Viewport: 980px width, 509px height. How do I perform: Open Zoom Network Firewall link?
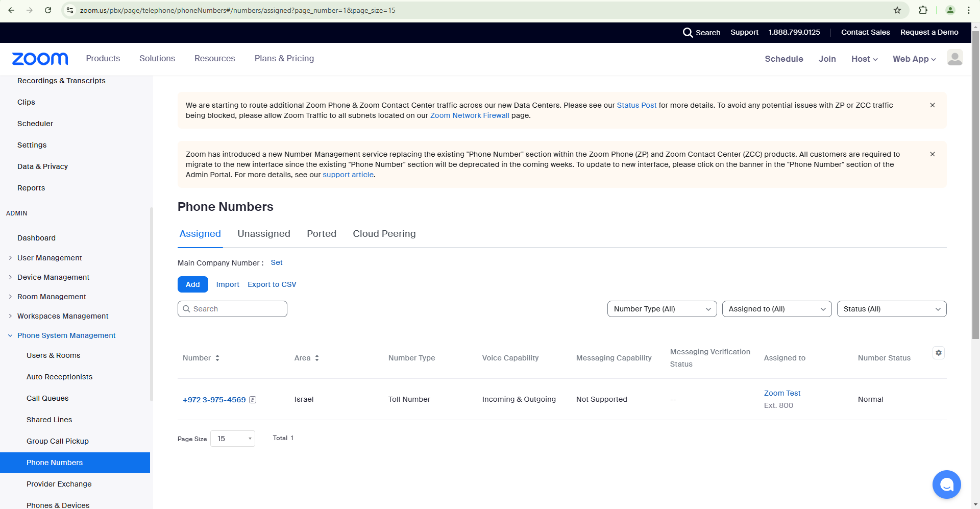(x=470, y=115)
